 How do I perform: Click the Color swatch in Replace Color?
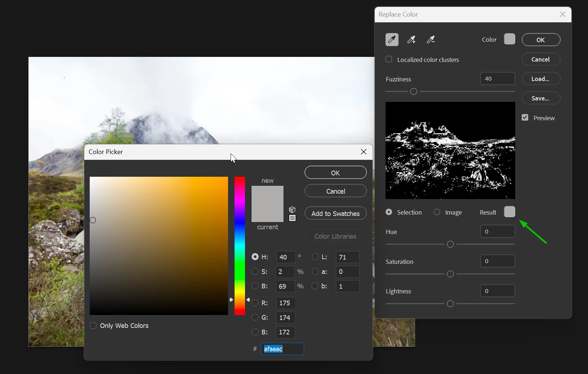[509, 39]
